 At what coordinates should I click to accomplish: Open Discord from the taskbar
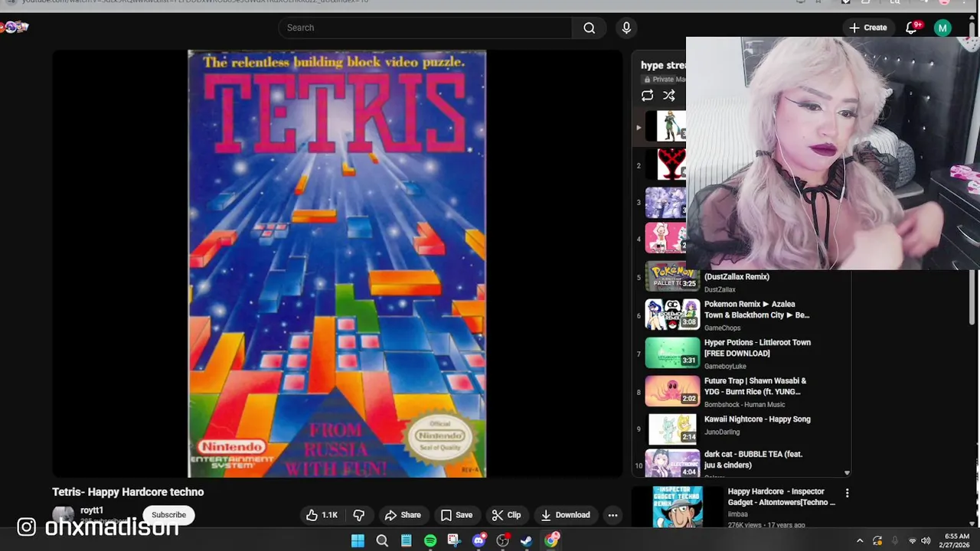[479, 541]
